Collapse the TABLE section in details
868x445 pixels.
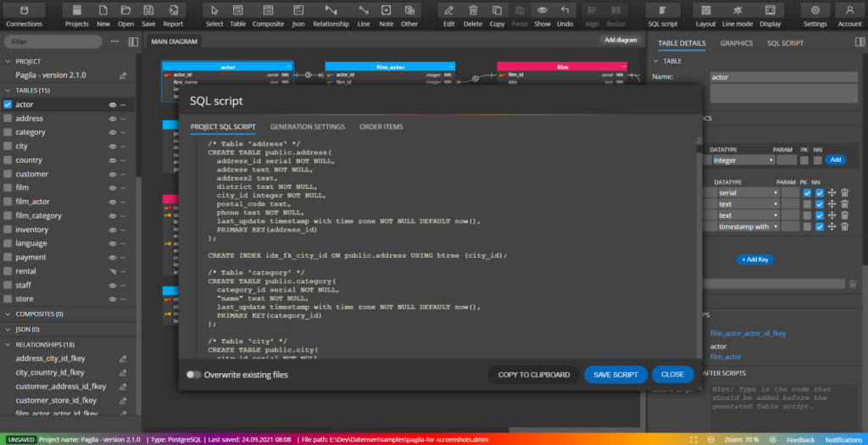click(656, 61)
